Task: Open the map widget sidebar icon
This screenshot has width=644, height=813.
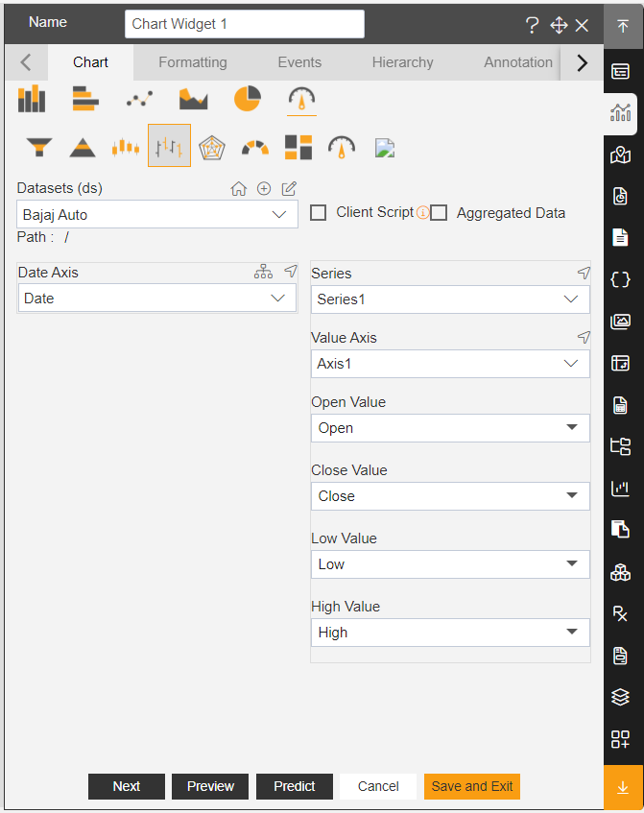Action: (x=620, y=155)
